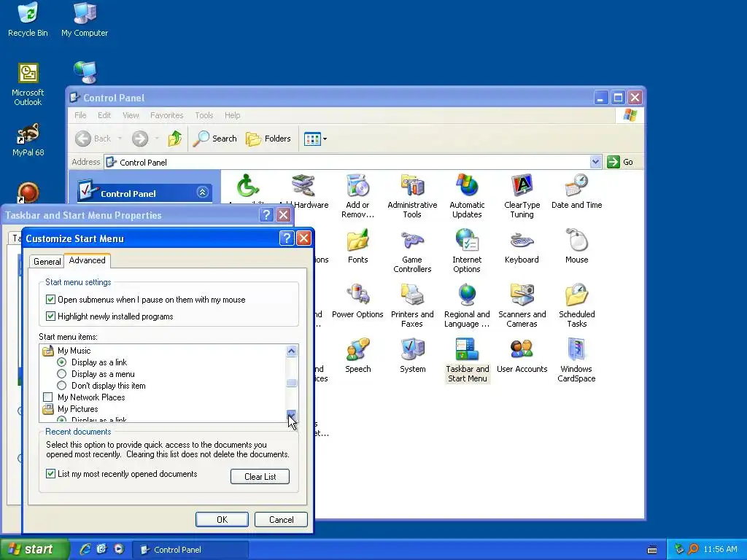Open Keyboard settings icon
Viewport: 747px width, 560px height.
[522, 246]
